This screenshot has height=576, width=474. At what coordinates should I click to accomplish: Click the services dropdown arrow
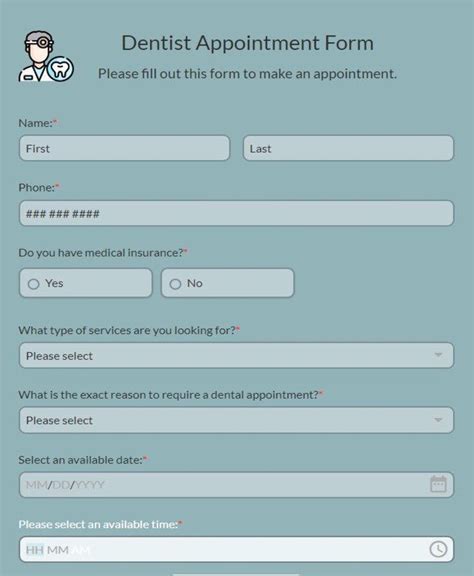[x=438, y=355]
